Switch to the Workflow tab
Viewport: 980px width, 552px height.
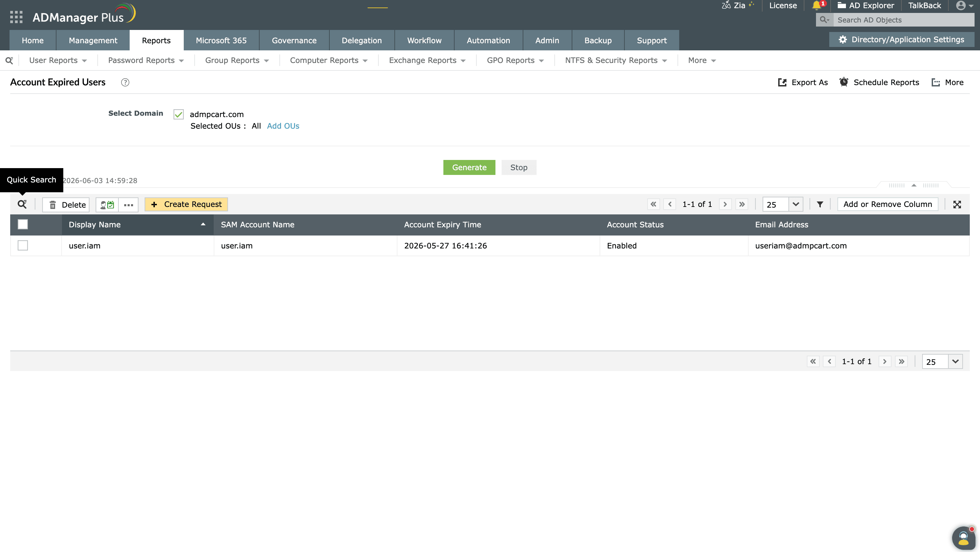pos(424,40)
